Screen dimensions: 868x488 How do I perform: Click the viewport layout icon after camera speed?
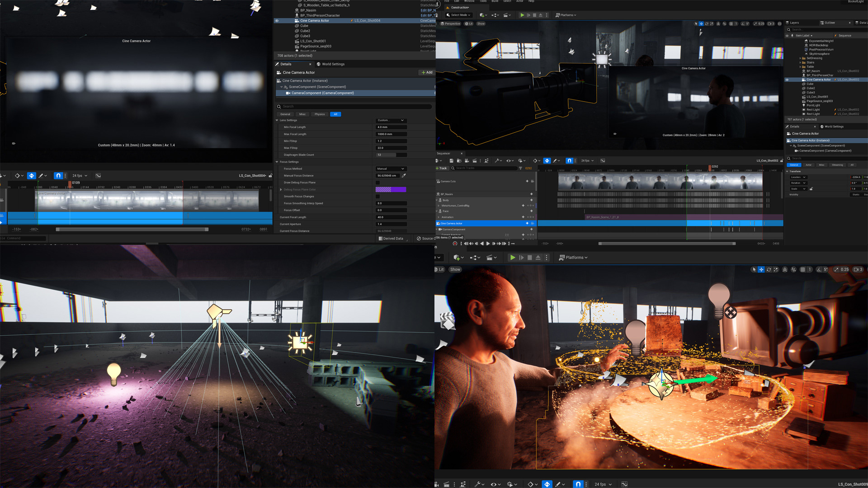(x=779, y=23)
